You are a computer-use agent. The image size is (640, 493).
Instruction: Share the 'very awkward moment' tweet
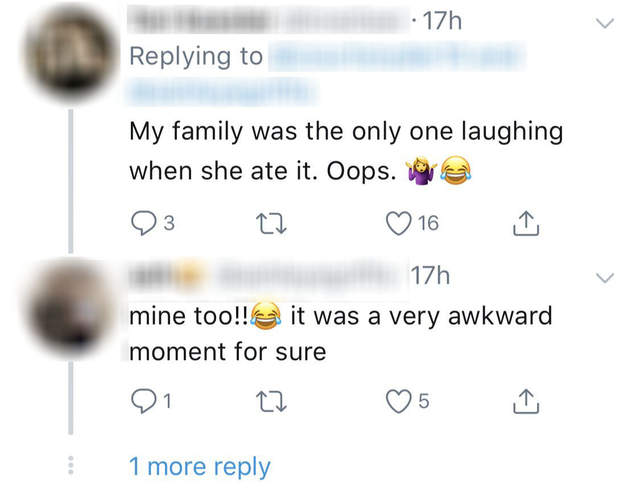click(x=523, y=402)
